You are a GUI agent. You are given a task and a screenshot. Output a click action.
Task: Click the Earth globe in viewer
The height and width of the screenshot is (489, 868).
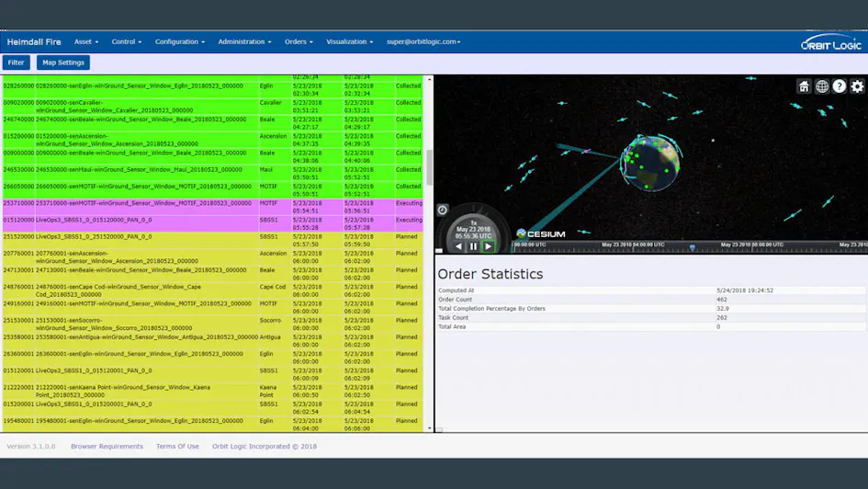pos(651,163)
